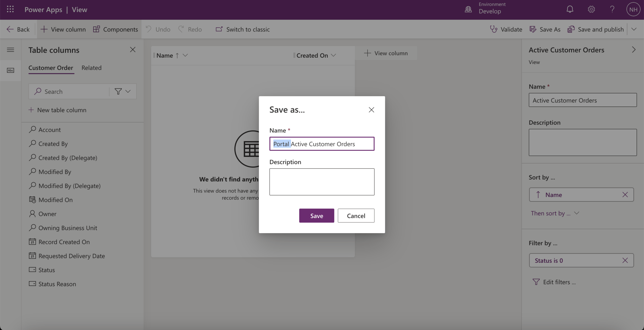Screen dimensions: 644x330
Task: Open the Name column header dropdown
Action: (x=185, y=55)
